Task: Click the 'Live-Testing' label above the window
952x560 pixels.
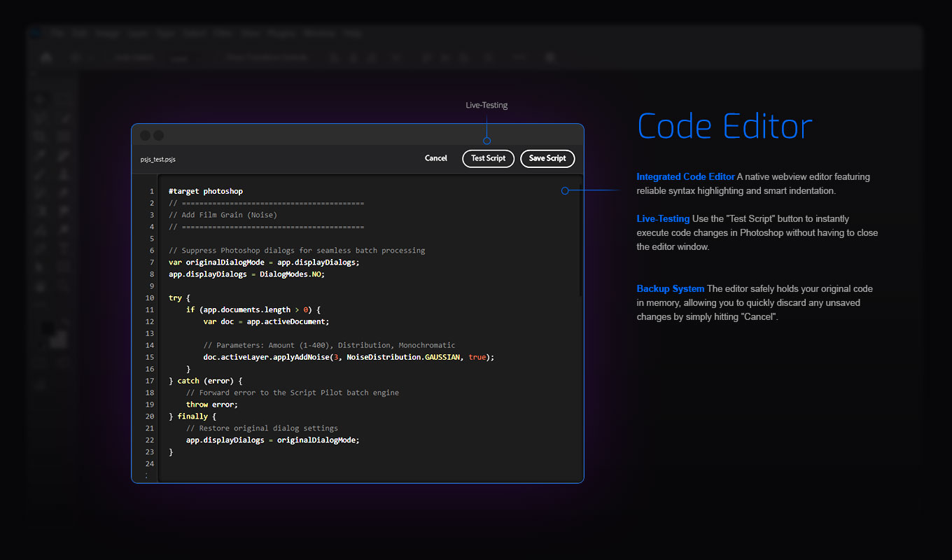Action: [486, 106]
